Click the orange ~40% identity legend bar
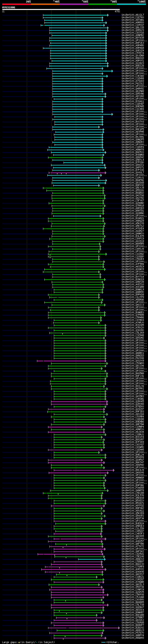 (x=45, y=4)
